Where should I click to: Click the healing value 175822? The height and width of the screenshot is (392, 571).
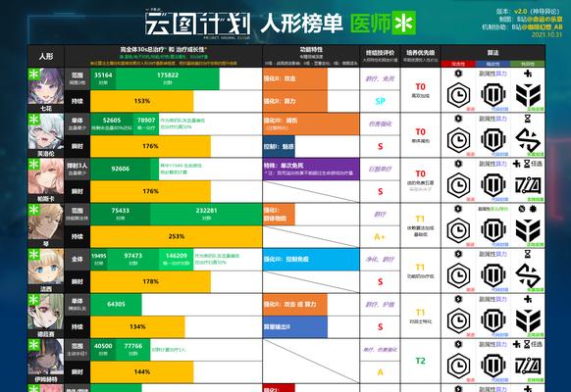point(168,74)
